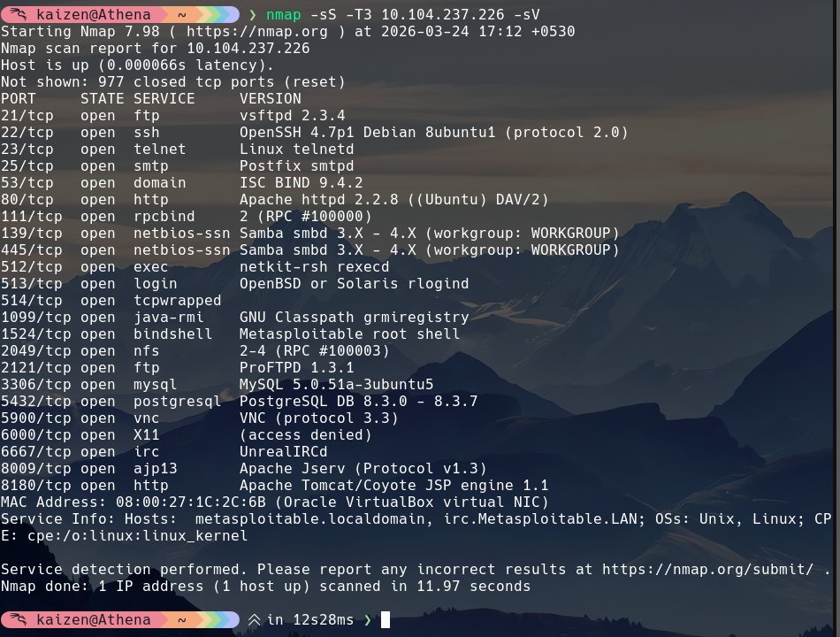Image resolution: width=840 pixels, height=637 pixels.
Task: Click 'Metasploitable root shell' text
Action: click(349, 334)
